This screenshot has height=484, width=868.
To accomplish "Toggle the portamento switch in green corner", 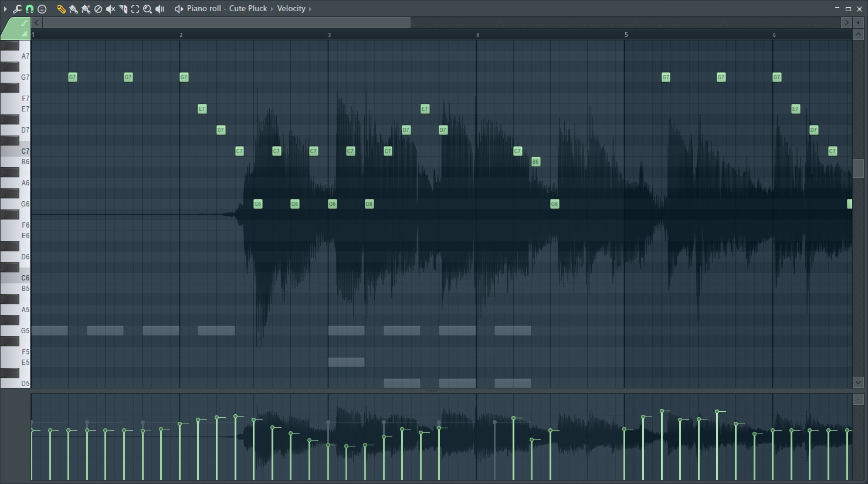I will pyautogui.click(x=23, y=23).
